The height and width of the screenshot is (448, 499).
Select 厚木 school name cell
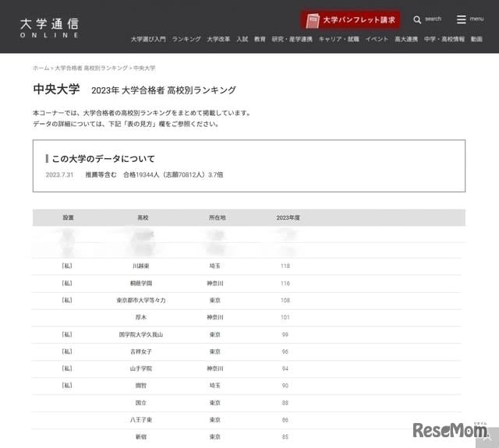(x=141, y=317)
